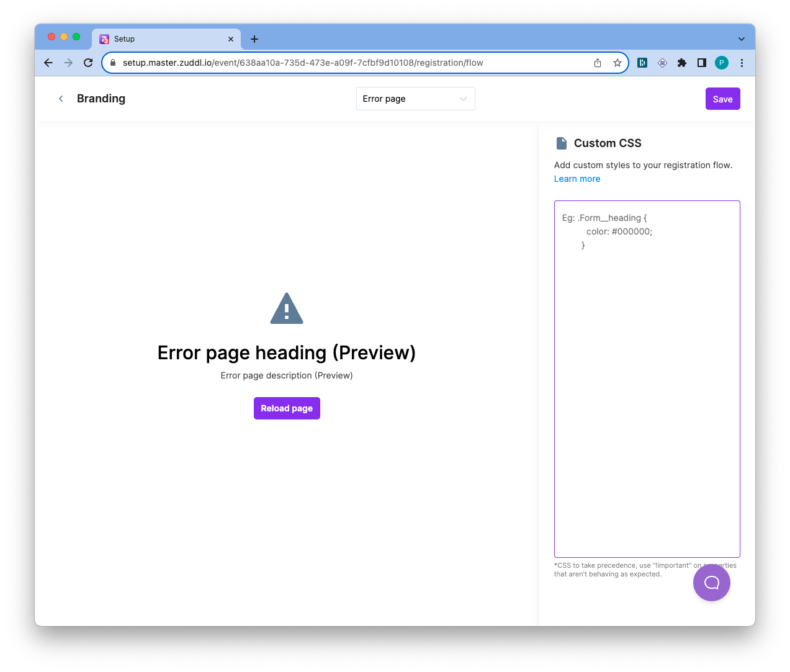The image size is (790, 672).
Task: Click the Save button
Action: coord(722,98)
